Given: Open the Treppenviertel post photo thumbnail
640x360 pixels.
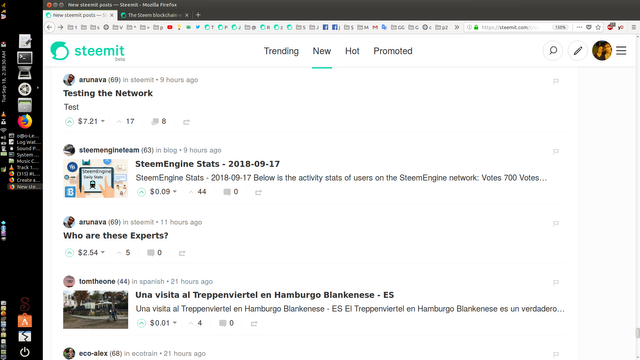Looking at the screenshot, I should point(96,309).
